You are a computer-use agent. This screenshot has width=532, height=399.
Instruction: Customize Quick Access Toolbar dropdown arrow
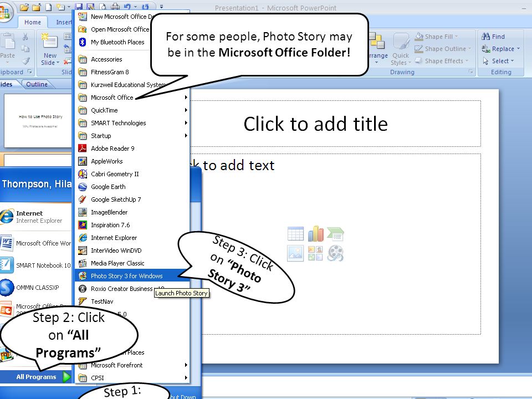coord(161,7)
